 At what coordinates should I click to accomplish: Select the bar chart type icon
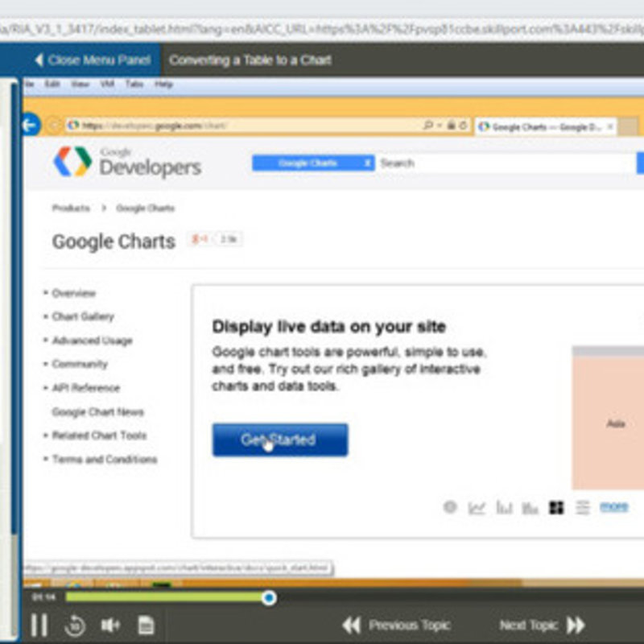tap(504, 507)
